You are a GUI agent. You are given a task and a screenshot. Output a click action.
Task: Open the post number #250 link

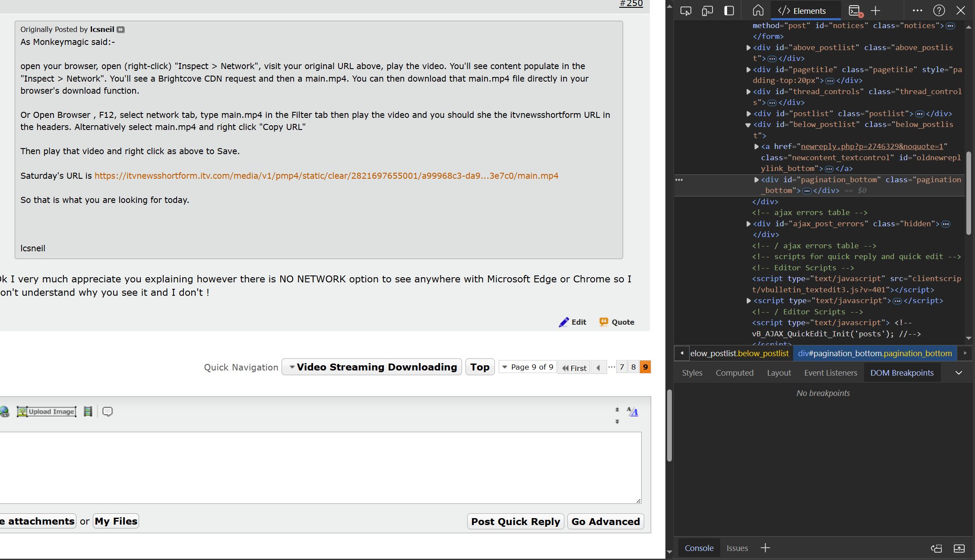point(631,3)
